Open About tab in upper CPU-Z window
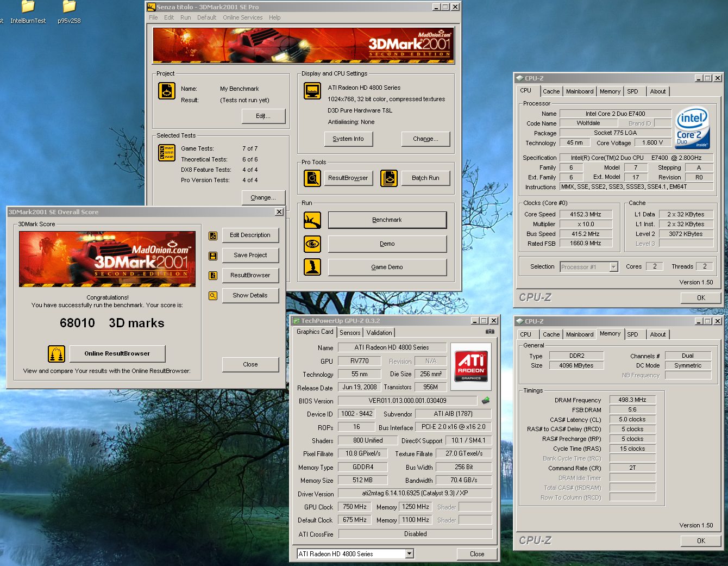728x566 pixels. (657, 91)
